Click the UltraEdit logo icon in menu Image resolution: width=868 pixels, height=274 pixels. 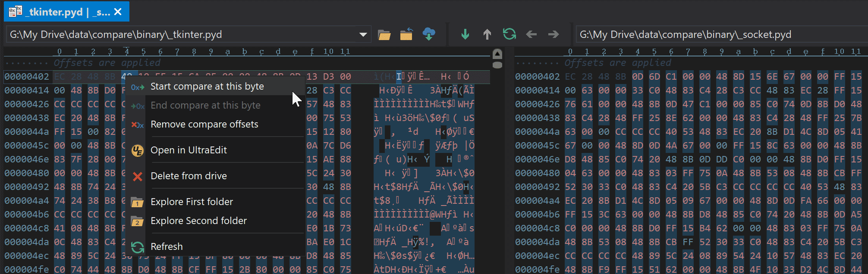[138, 150]
